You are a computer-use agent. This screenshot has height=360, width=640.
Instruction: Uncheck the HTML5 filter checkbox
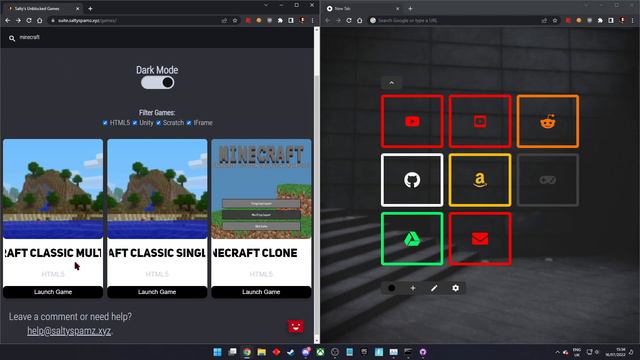point(105,123)
